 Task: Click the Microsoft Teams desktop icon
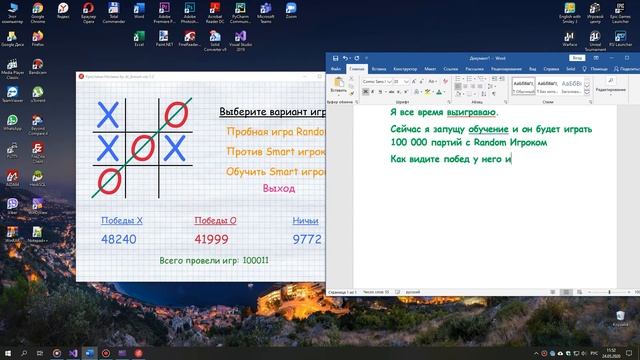pos(266,12)
